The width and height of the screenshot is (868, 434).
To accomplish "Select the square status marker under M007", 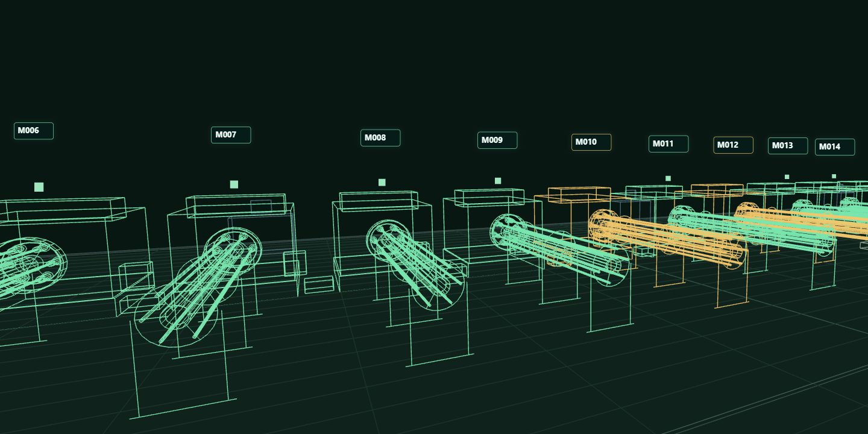I will pyautogui.click(x=234, y=184).
